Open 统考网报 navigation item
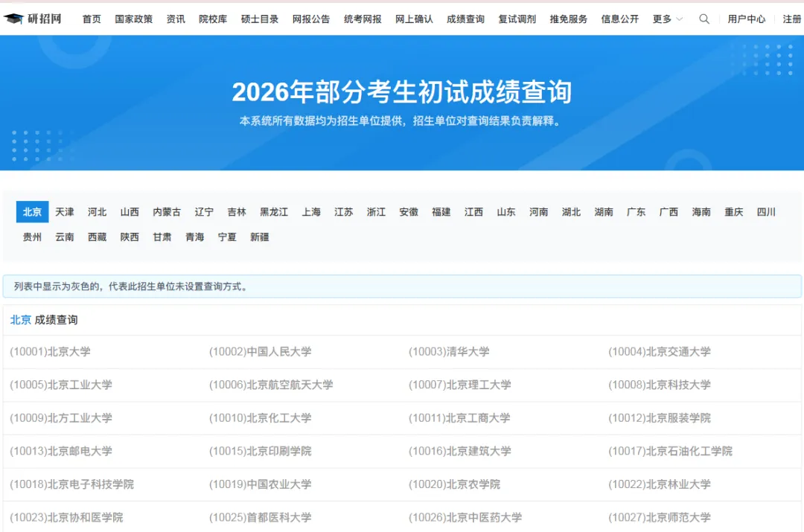 363,19
